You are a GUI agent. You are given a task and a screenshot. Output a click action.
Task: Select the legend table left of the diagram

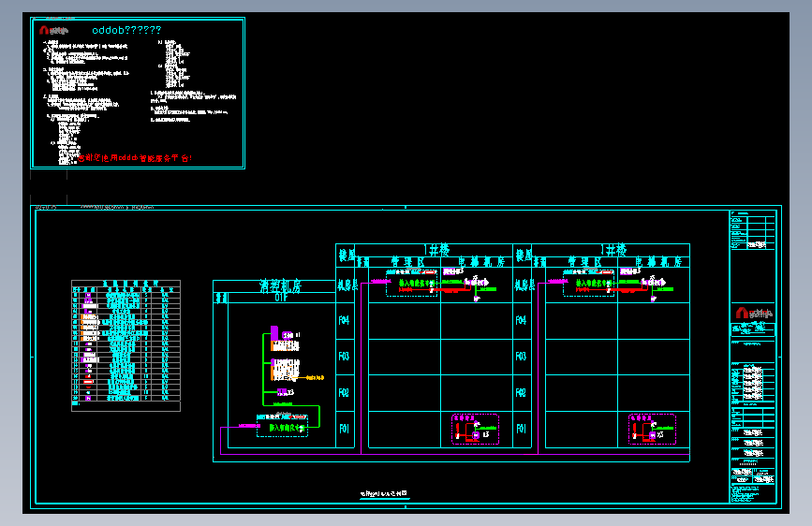(x=125, y=345)
